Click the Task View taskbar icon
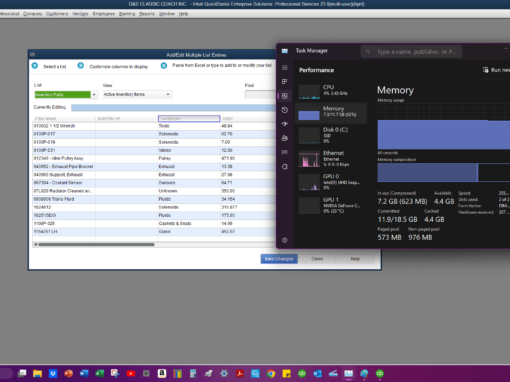This screenshot has width=510, height=382. [22, 373]
